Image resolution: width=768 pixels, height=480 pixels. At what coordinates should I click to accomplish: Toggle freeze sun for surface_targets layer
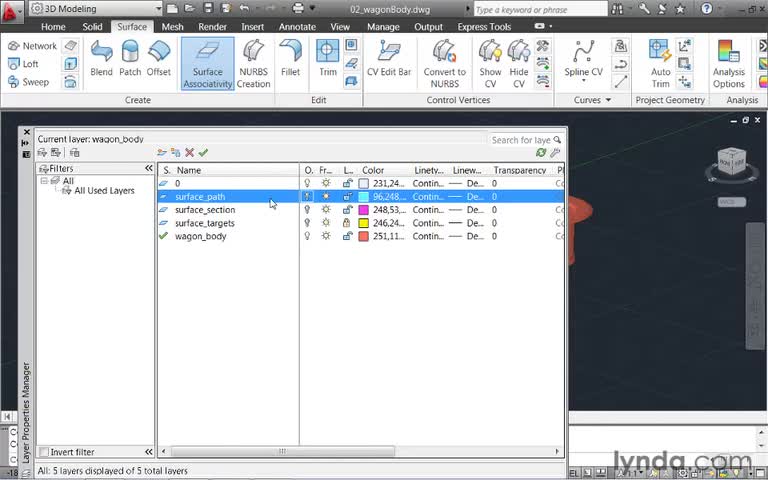click(x=326, y=223)
